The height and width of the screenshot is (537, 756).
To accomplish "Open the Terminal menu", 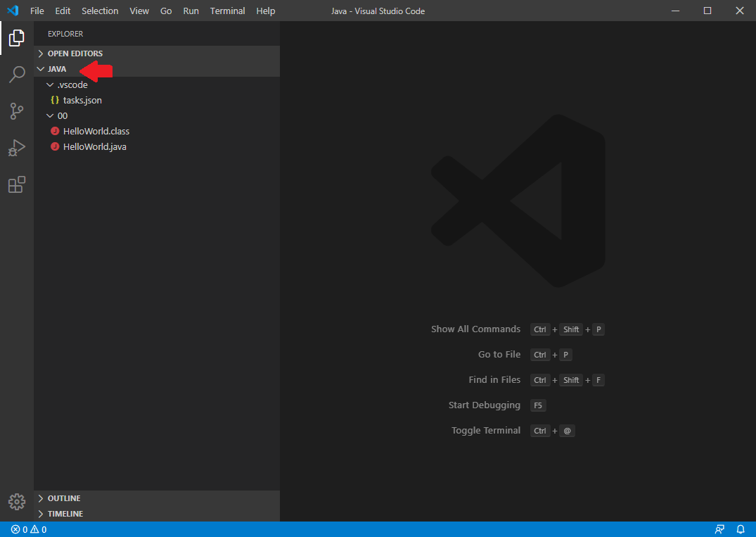I will [x=228, y=11].
